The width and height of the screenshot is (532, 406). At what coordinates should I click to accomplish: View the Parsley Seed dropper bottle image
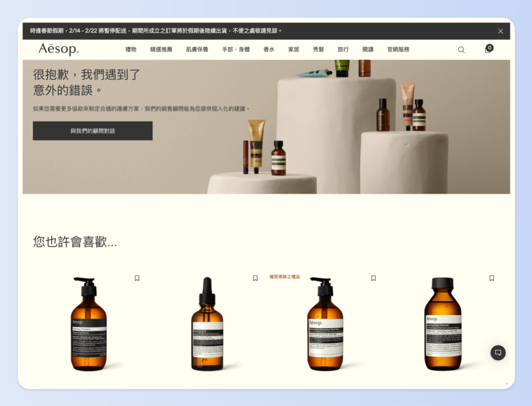pos(207,324)
